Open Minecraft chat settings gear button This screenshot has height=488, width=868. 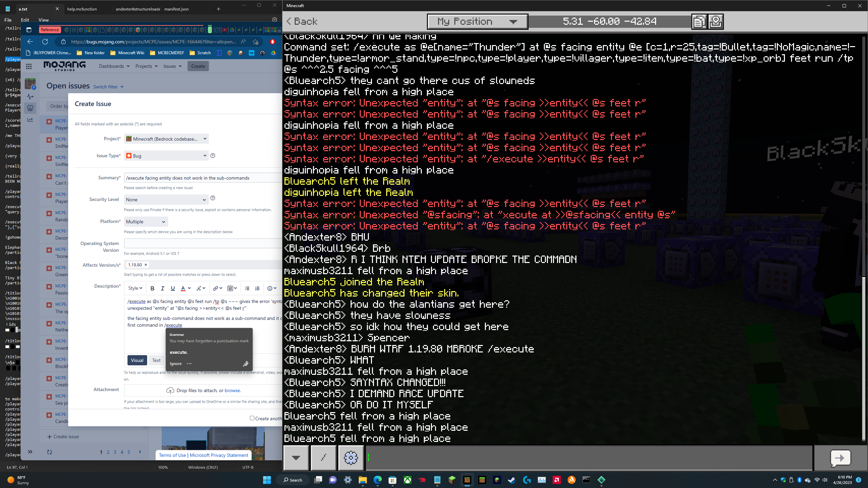click(x=351, y=458)
